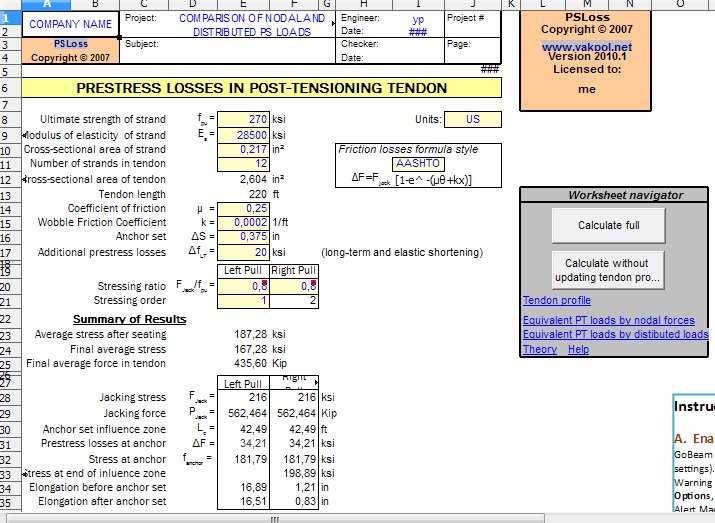Image resolution: width=715 pixels, height=523 pixels.
Task: Select the Summary of Results heading
Action: pyautogui.click(x=130, y=319)
